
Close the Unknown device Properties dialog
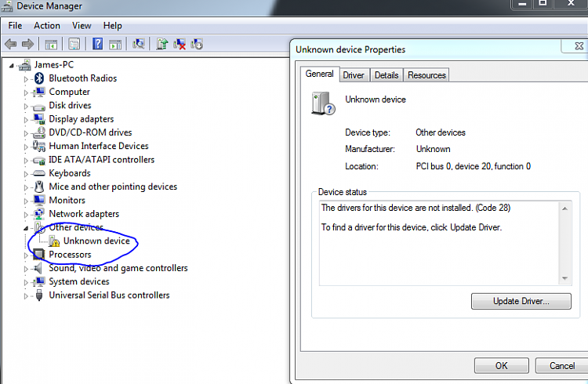579,46
